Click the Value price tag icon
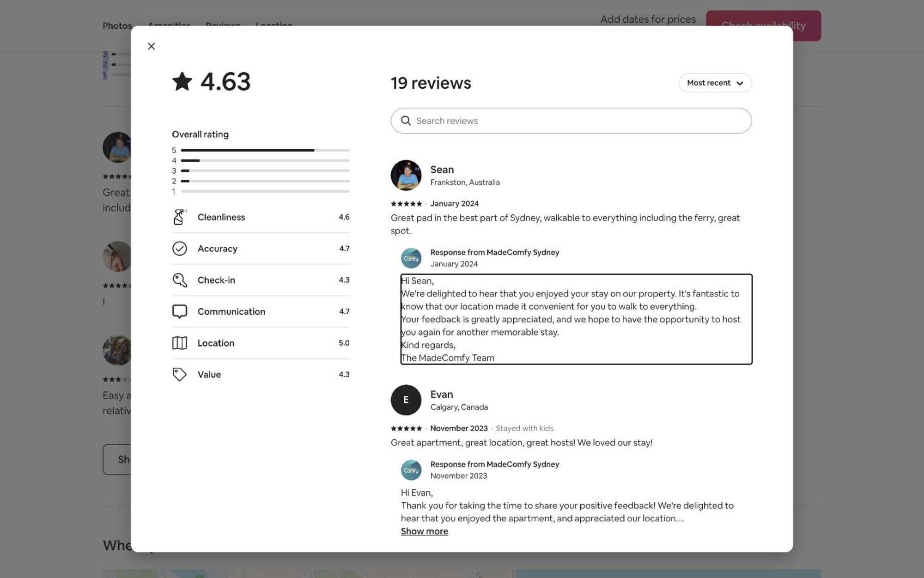924x578 pixels. tap(179, 374)
